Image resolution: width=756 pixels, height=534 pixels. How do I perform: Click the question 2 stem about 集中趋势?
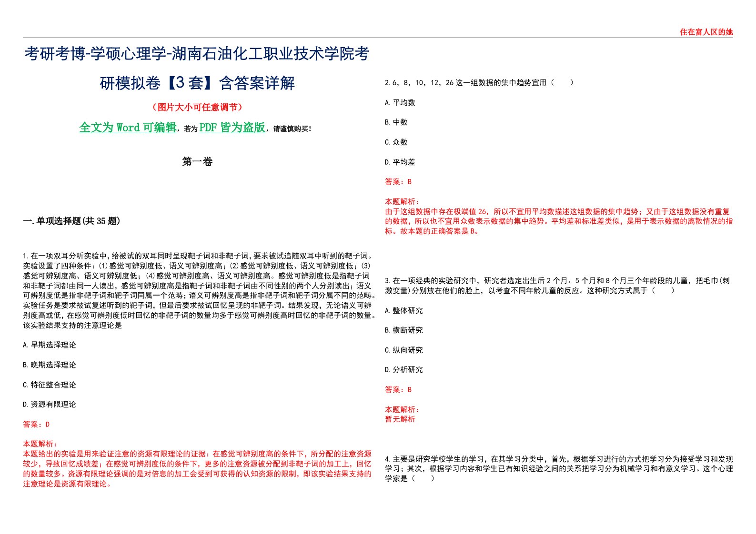point(479,82)
